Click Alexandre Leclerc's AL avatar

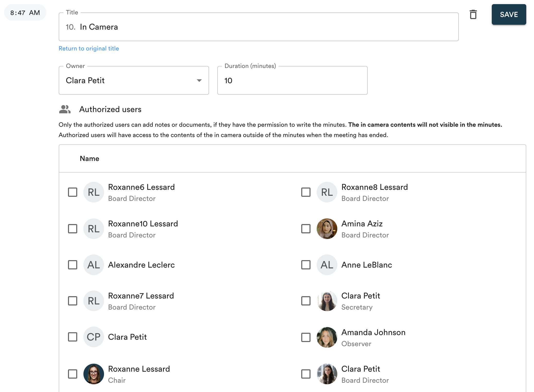(93, 265)
